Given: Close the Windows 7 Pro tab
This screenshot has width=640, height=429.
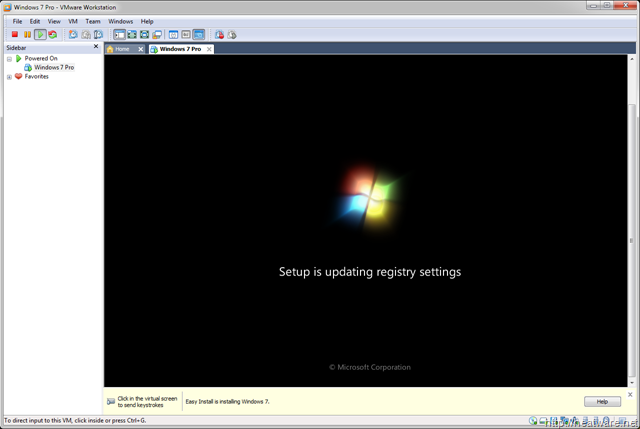Looking at the screenshot, I should 209,49.
